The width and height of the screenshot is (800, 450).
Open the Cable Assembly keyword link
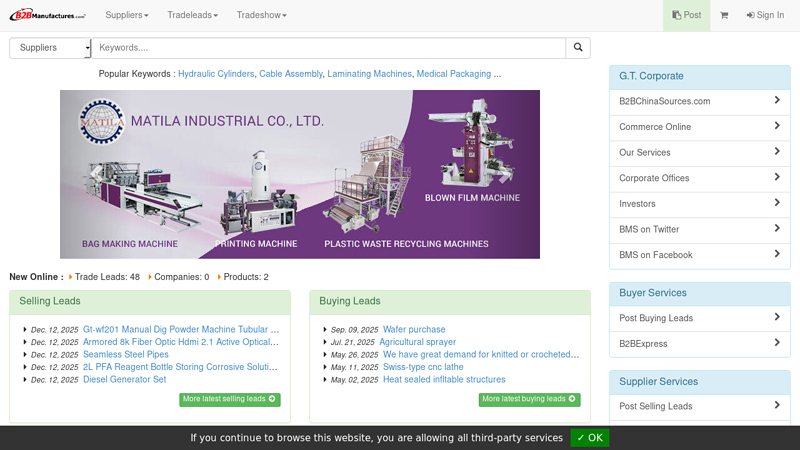coord(291,74)
